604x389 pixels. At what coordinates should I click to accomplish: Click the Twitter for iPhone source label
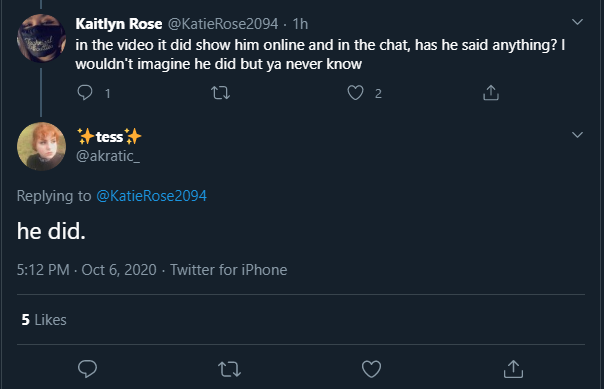[229, 270]
